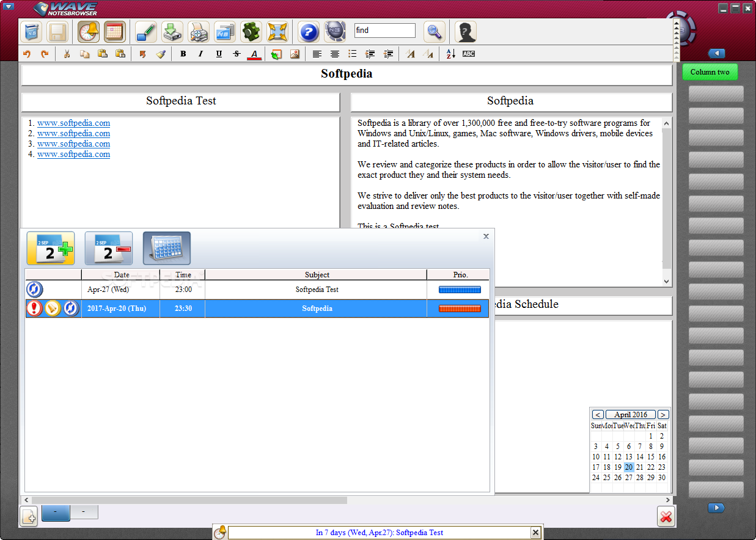756x540 pixels.
Task: Toggle bold formatting
Action: [183, 54]
